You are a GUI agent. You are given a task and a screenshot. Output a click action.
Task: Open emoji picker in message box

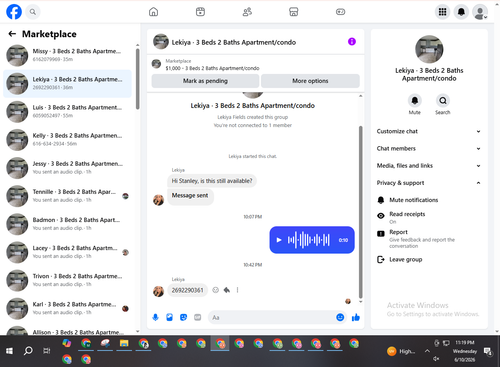pos(340,317)
